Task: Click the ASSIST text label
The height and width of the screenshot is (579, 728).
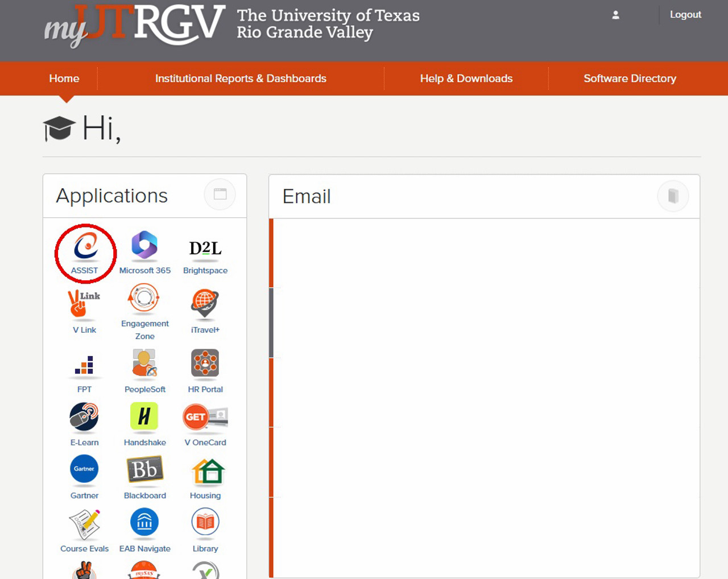Action: coord(84,271)
